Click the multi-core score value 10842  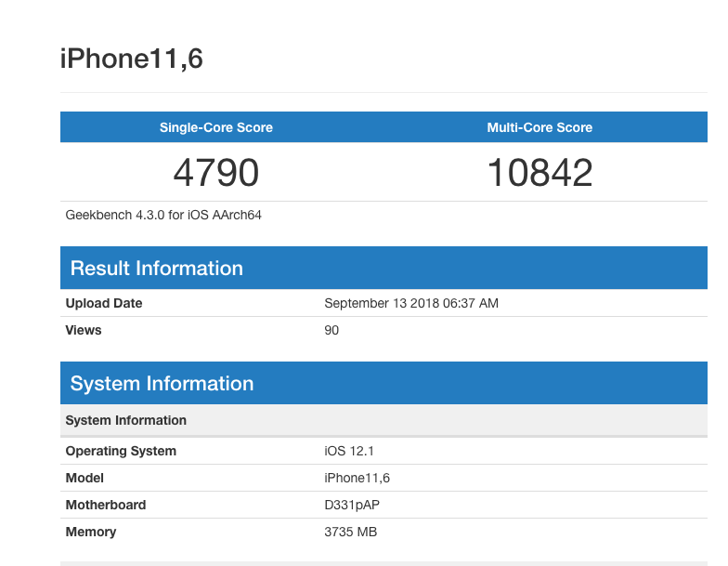(x=539, y=173)
